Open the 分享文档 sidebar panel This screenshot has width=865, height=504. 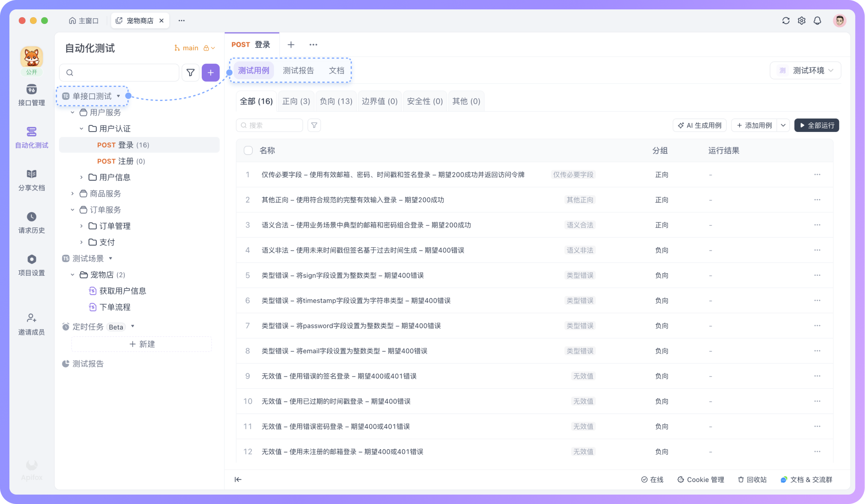[31, 180]
